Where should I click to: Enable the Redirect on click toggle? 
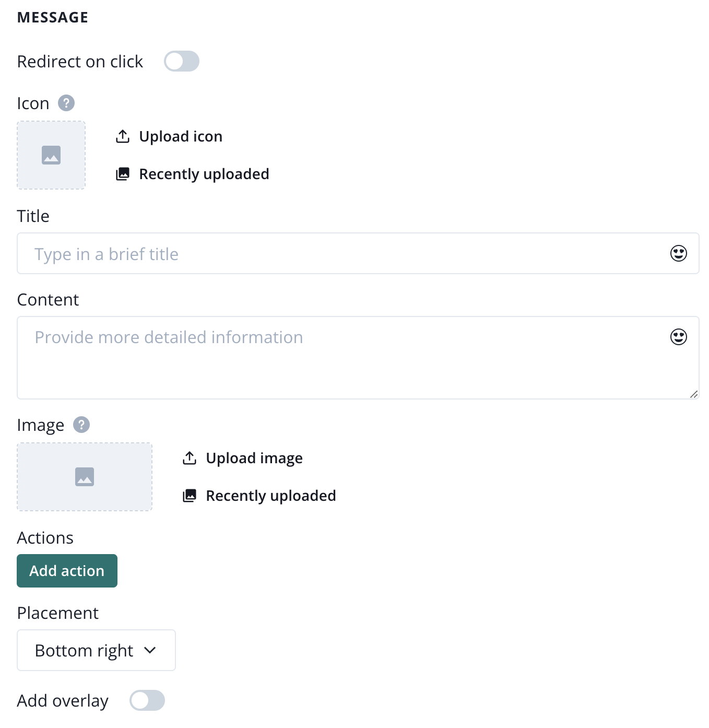tap(182, 61)
